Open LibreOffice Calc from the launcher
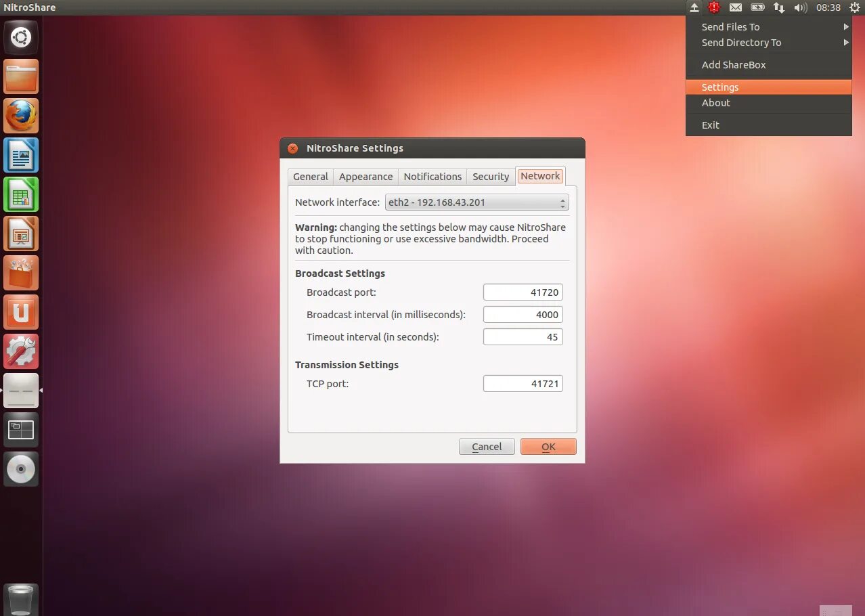This screenshot has width=865, height=616. tap(21, 194)
